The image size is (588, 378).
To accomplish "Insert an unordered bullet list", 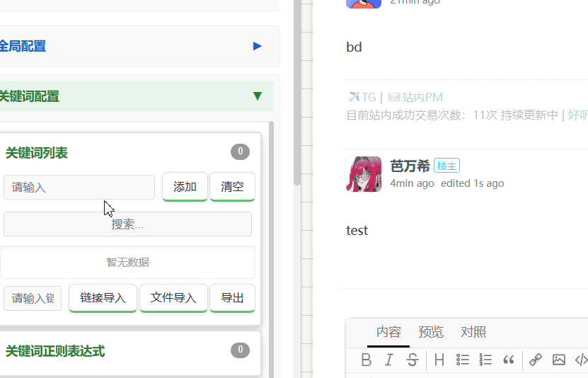I will pyautogui.click(x=463, y=360).
